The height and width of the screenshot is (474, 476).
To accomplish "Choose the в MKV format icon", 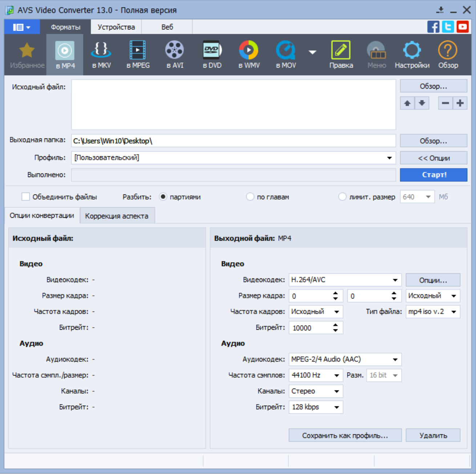I will point(101,55).
